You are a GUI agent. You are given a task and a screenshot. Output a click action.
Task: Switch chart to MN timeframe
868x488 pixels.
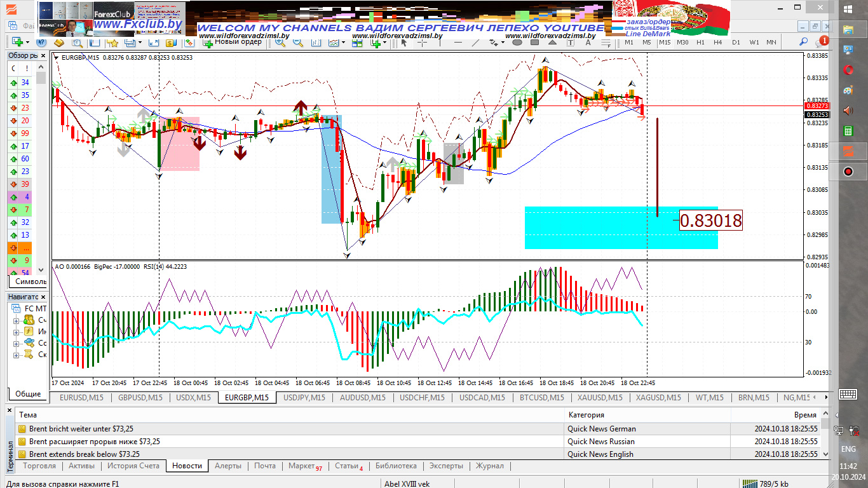pyautogui.click(x=771, y=42)
